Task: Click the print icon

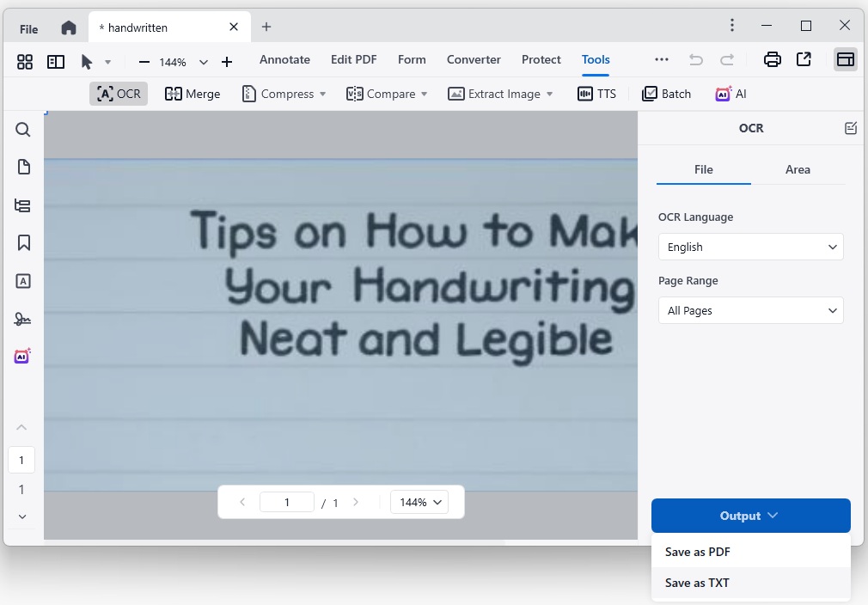Action: coord(772,60)
